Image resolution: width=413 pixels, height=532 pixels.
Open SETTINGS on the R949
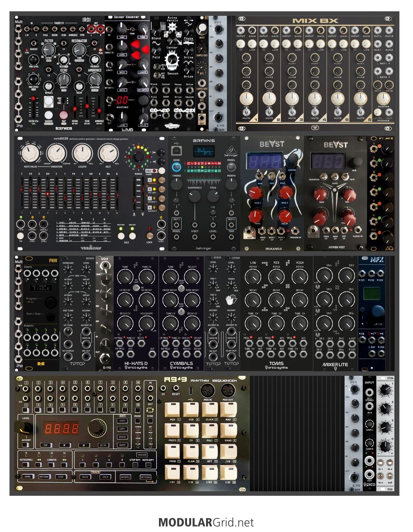[x=145, y=477]
